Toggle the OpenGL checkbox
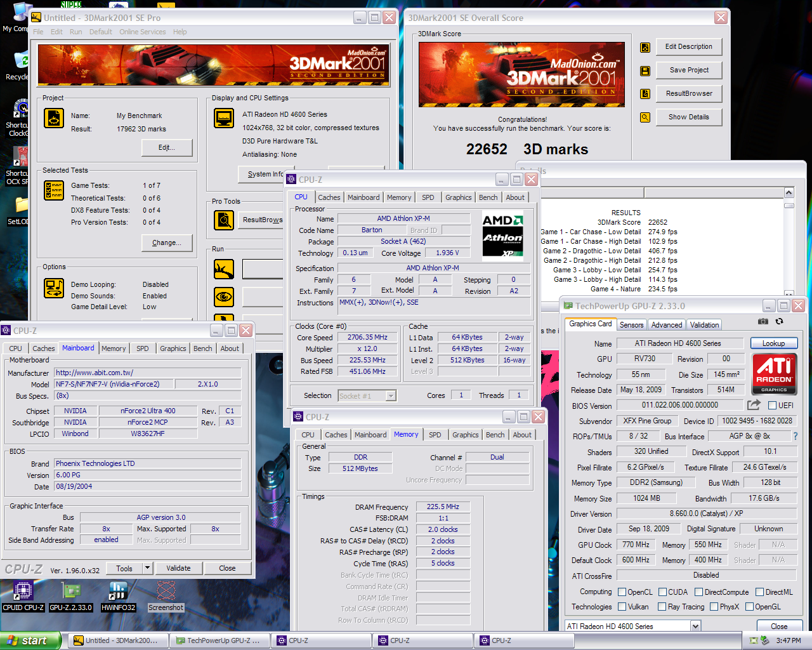 (x=749, y=607)
